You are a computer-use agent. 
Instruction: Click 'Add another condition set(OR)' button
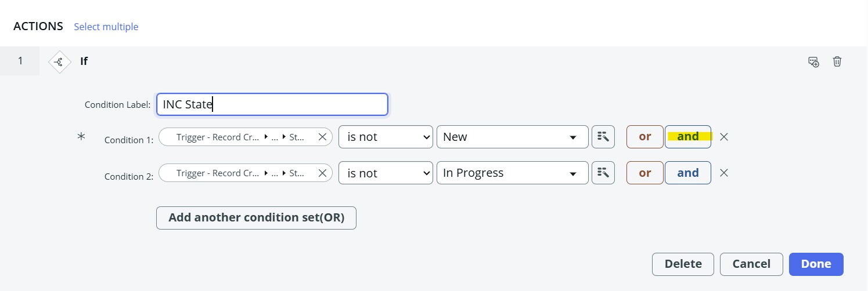coord(256,218)
